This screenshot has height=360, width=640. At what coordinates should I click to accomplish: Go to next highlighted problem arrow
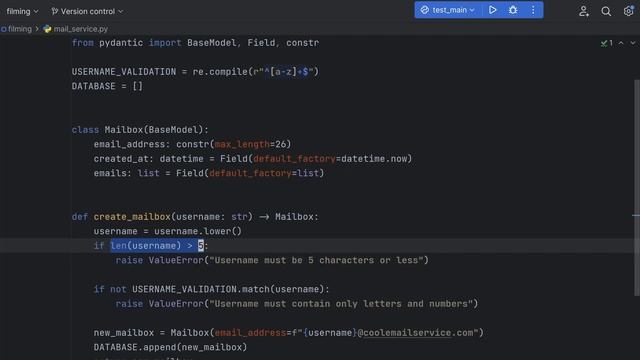(633, 43)
